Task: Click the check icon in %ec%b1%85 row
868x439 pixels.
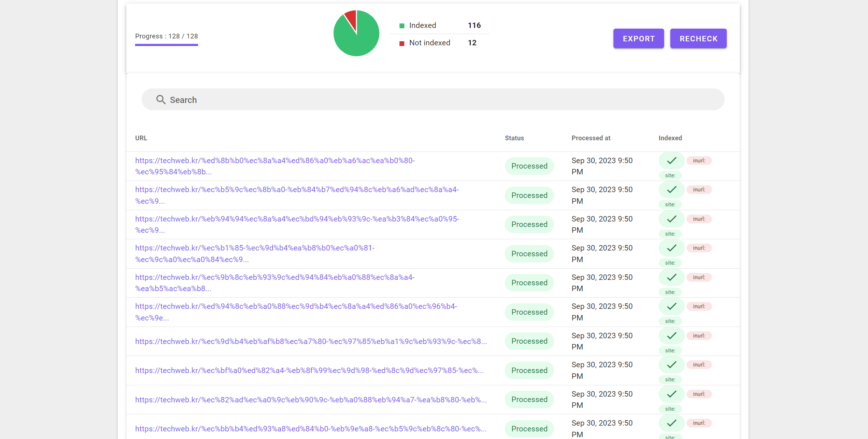Action: click(x=671, y=248)
